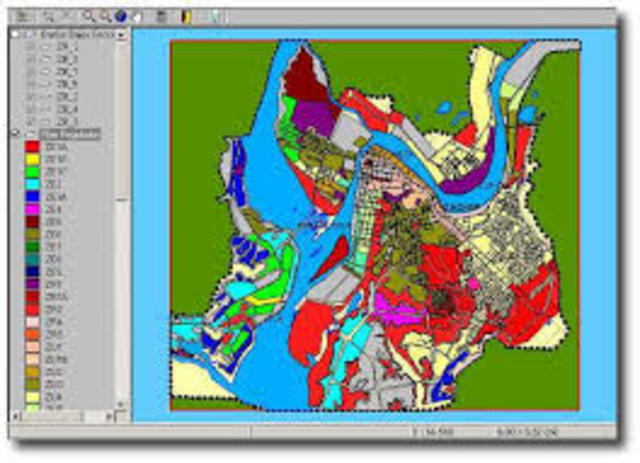This screenshot has width=640, height=463.
Task: Click the purple legend swatch
Action: point(32,284)
